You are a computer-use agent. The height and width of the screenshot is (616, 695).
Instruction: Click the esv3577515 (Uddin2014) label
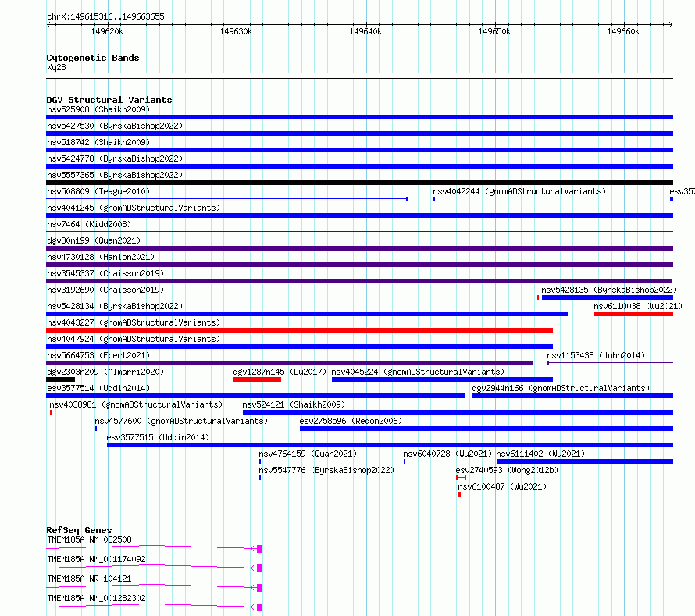point(158,437)
